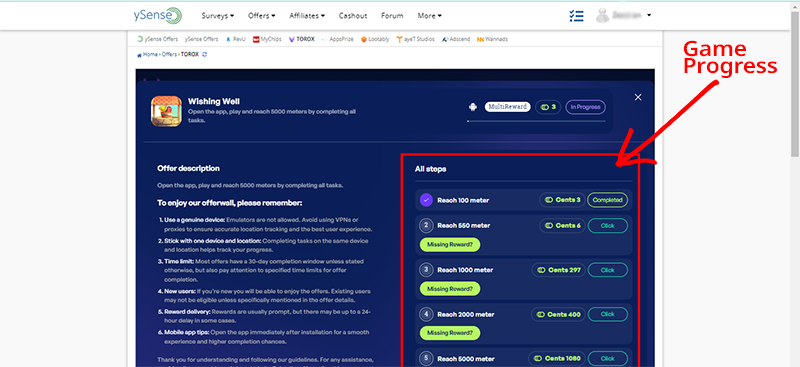Click the In Progress status badge
800x367 pixels.
point(585,107)
